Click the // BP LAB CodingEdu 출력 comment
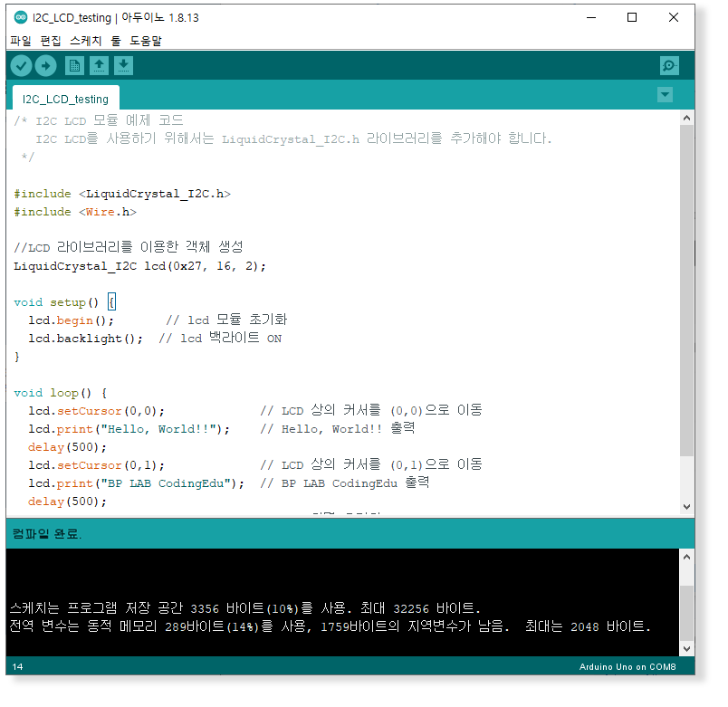The width and height of the screenshot is (728, 707). [x=344, y=482]
